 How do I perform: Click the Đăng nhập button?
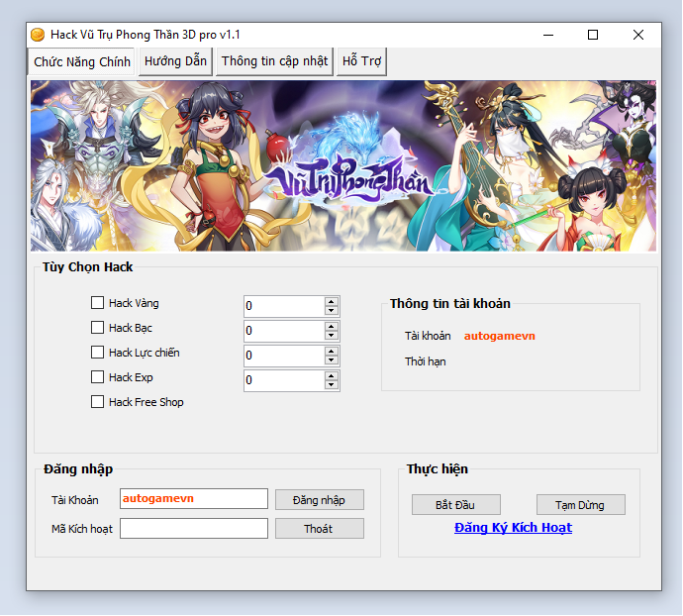pyautogui.click(x=320, y=499)
